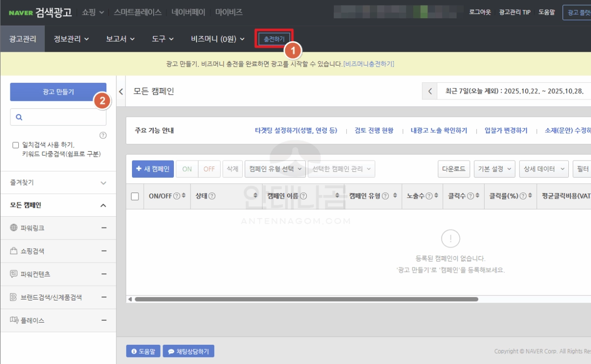The height and width of the screenshot is (364, 591).
Task: Click the 충전하기 charge button
Action: click(x=274, y=39)
